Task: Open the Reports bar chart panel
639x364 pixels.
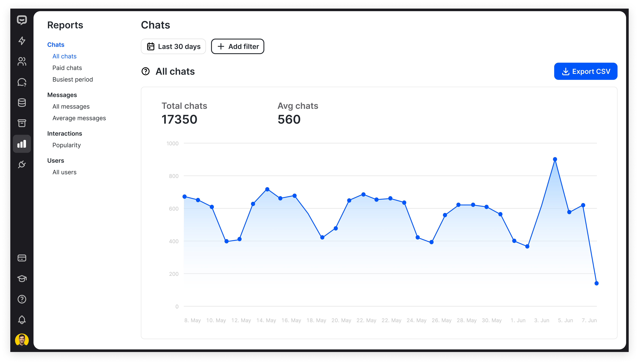Action: pos(22,144)
